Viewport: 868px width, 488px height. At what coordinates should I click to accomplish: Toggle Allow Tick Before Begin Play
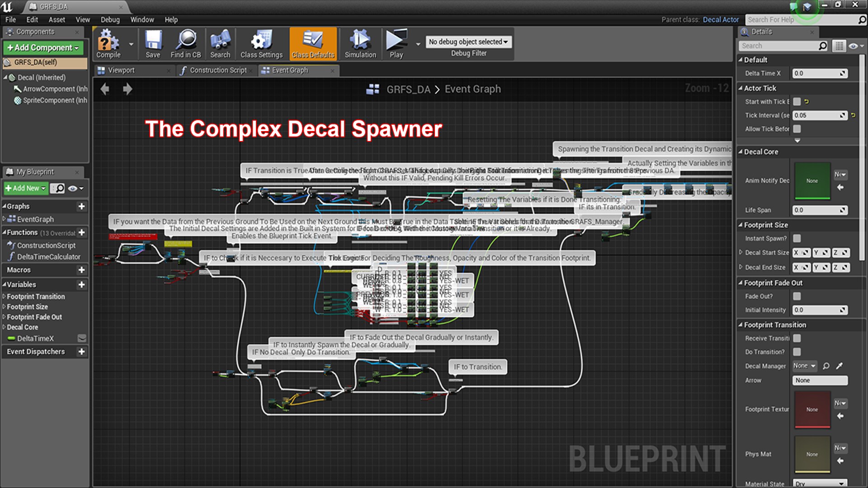point(797,129)
